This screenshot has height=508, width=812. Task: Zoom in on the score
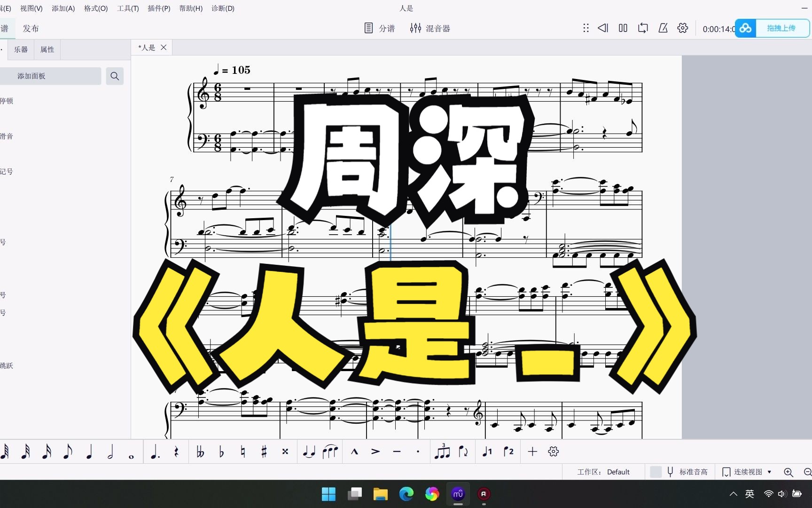point(789,472)
